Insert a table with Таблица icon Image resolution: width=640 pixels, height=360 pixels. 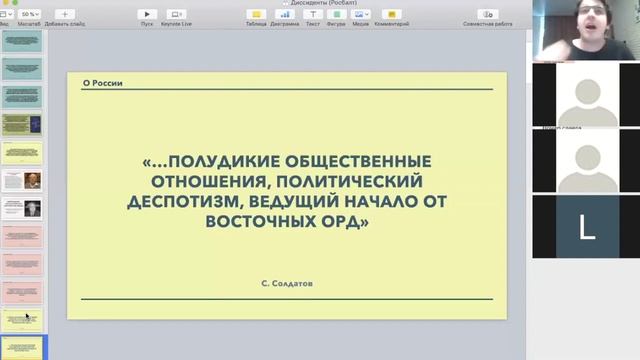[256, 14]
